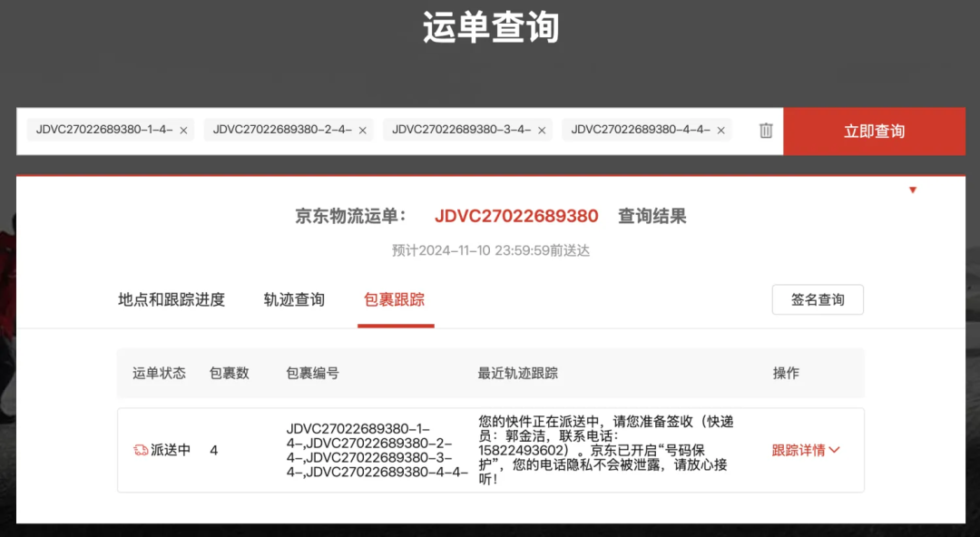Collapse results with the red triangle arrow
This screenshot has height=537, width=980.
913,190
